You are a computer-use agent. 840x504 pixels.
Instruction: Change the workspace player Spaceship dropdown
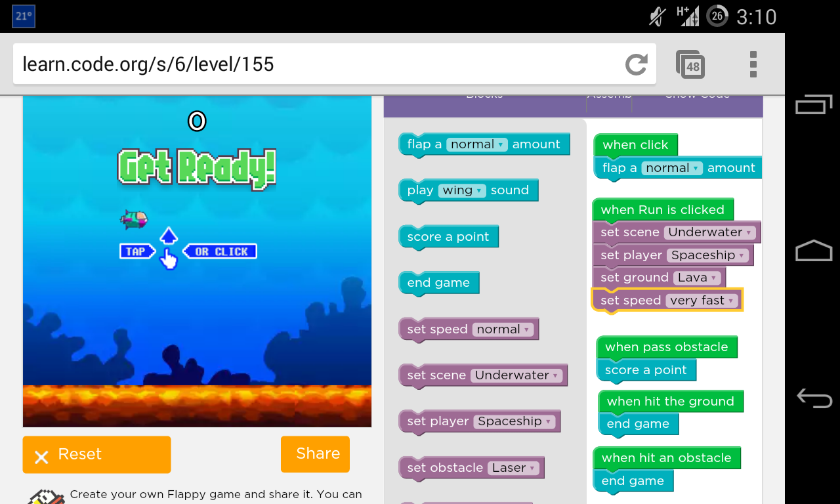(x=708, y=255)
